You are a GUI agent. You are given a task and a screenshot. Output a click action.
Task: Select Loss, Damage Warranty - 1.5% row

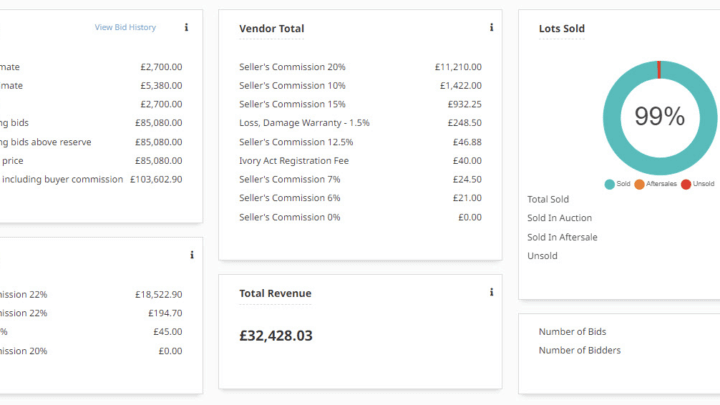[304, 123]
